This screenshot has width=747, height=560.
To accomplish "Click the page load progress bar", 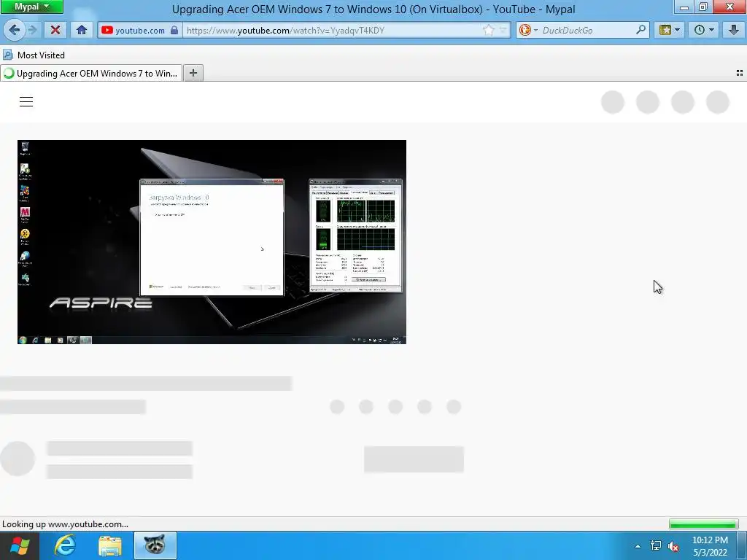I will click(703, 524).
